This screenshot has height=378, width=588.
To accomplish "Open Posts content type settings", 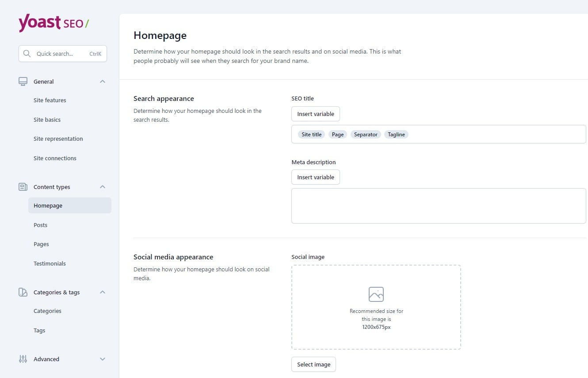I will pos(41,225).
